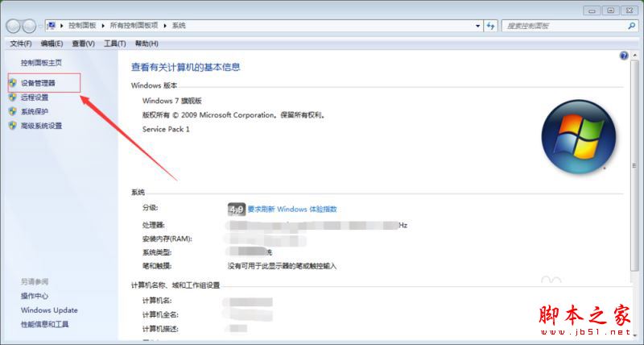Click the 分级: label

pos(151,208)
